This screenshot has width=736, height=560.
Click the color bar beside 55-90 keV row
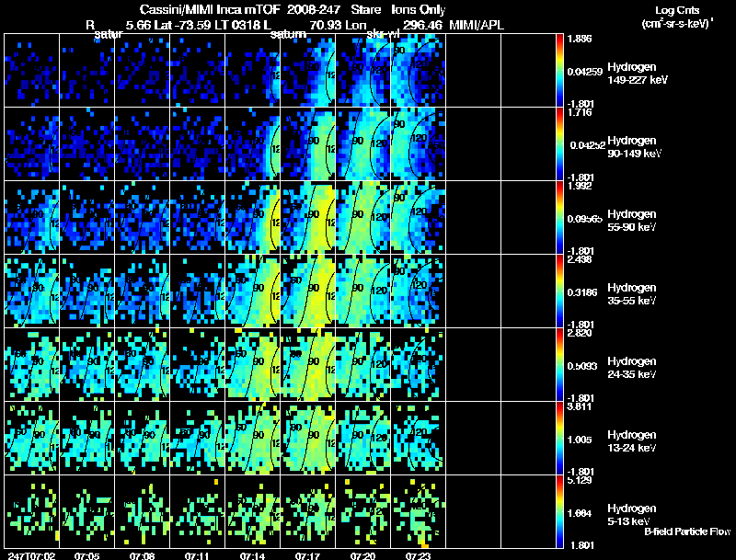pos(559,218)
